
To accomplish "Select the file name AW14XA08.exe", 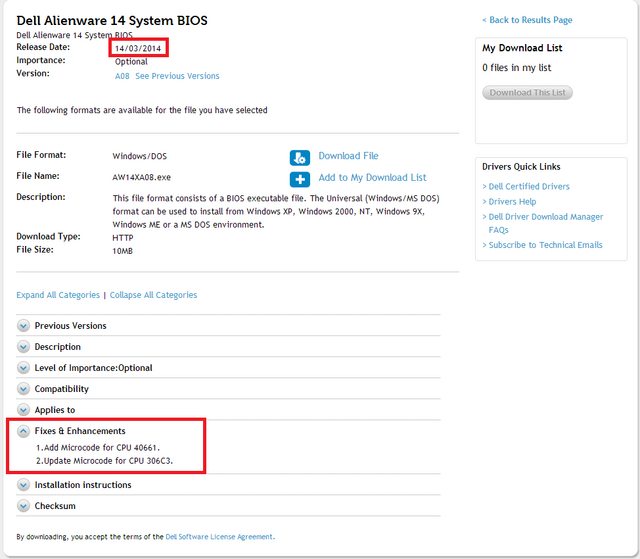I will click(x=141, y=177).
